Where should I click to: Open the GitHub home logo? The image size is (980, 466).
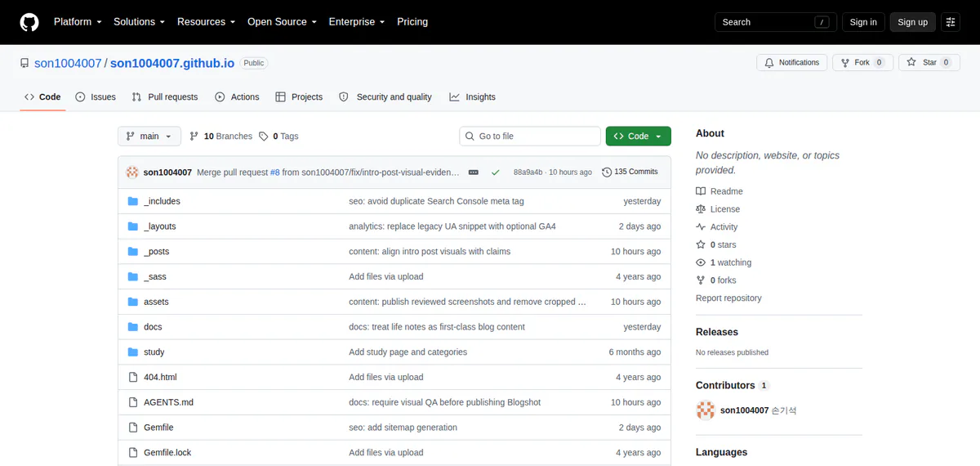(x=29, y=22)
